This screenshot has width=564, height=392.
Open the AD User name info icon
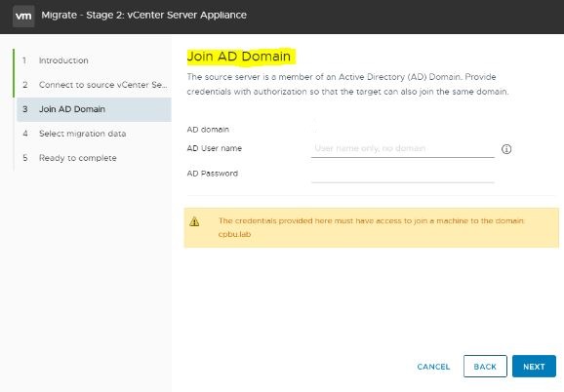(506, 149)
